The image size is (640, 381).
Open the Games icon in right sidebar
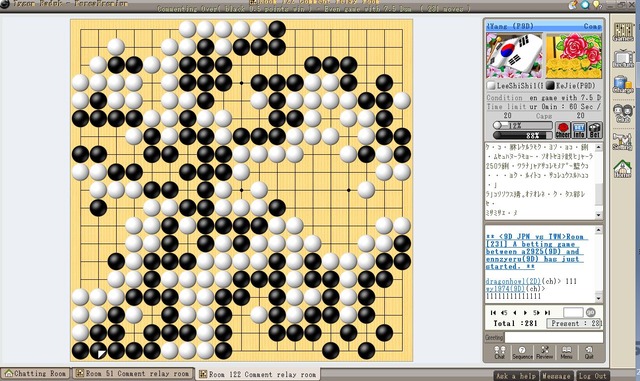[x=623, y=31]
